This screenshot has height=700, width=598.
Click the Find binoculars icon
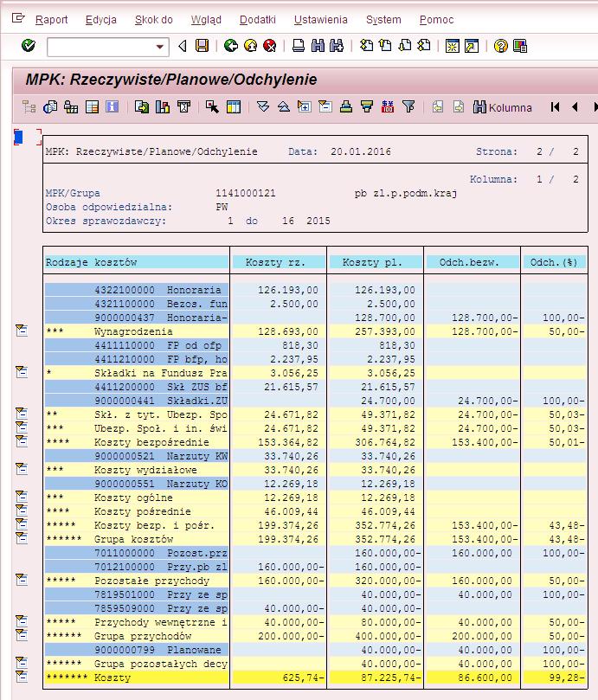pos(318,46)
